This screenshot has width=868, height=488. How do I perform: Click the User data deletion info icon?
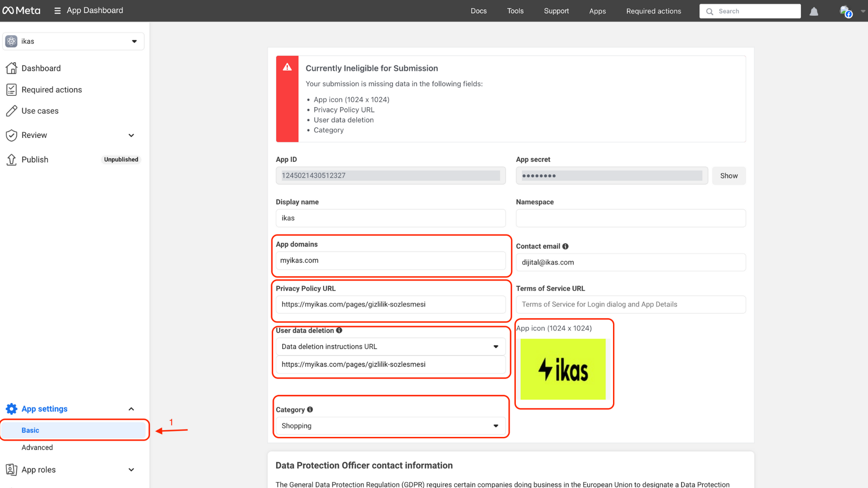coord(339,330)
